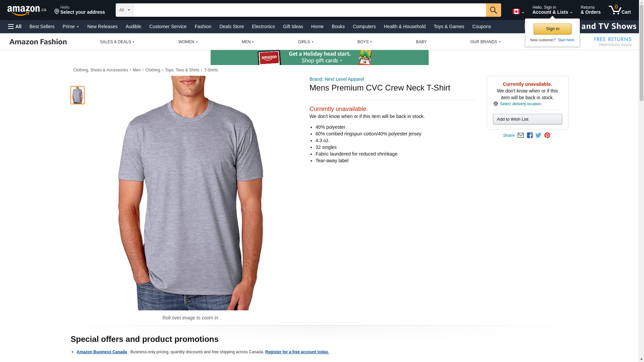Select the grey t-shirt thumbnail
The width and height of the screenshot is (644, 362).
[x=77, y=95]
